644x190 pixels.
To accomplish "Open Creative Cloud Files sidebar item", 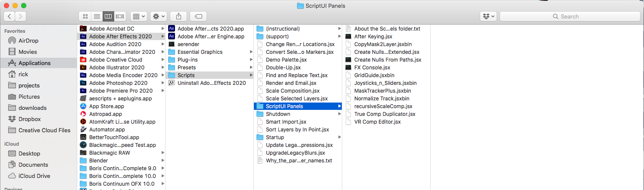I will pos(44,130).
